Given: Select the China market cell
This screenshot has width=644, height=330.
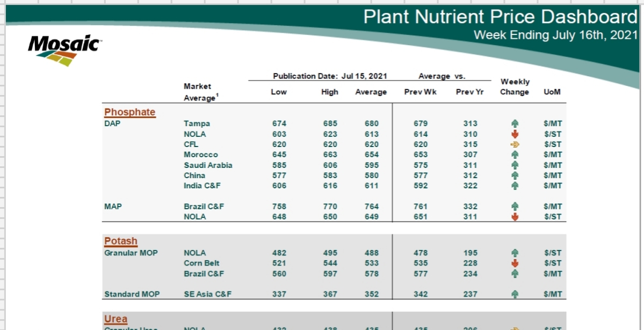Looking at the screenshot, I should (194, 175).
